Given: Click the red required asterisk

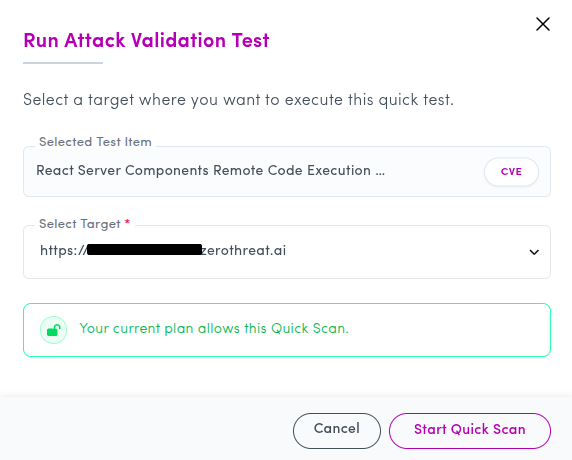Looking at the screenshot, I should pyautogui.click(x=127, y=222).
